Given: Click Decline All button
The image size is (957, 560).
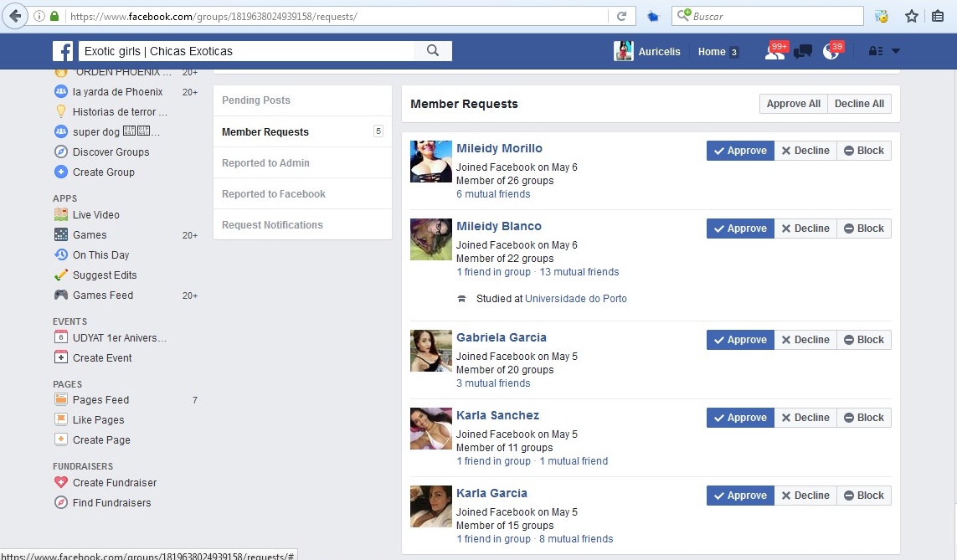Looking at the screenshot, I should (859, 104).
